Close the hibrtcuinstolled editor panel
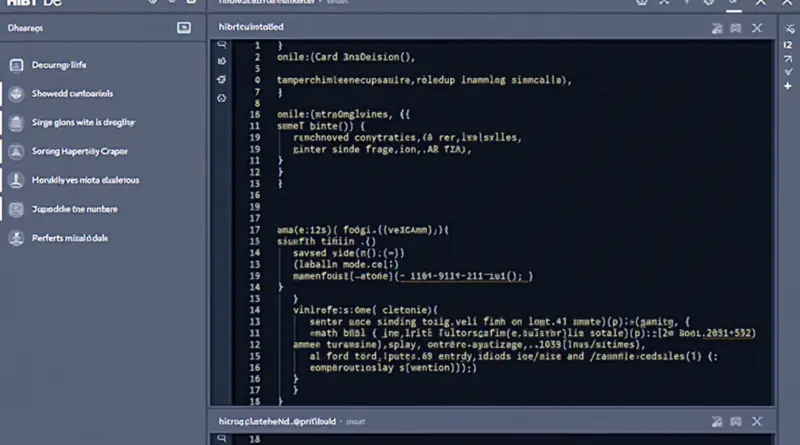This screenshot has width=800, height=445. coord(757,30)
